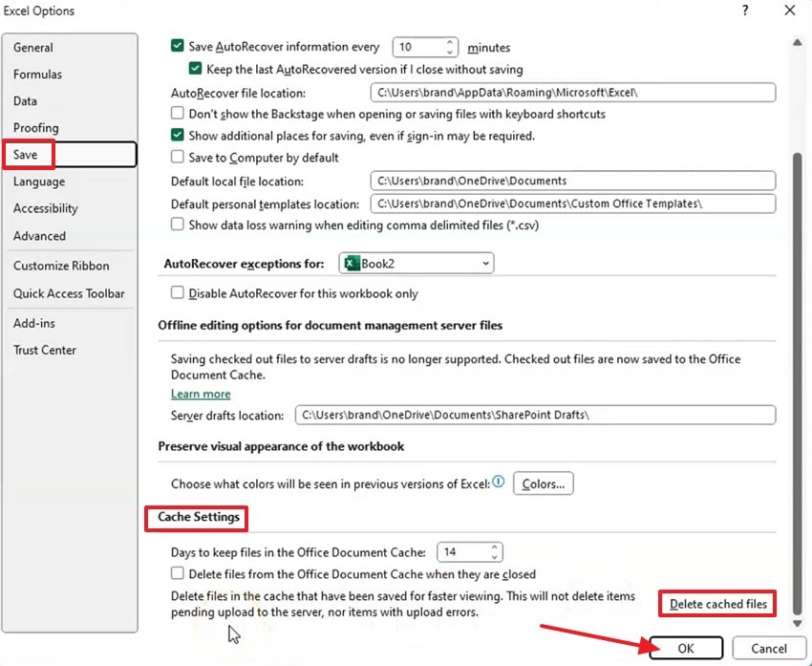812x666 pixels.
Task: Select the Language category
Action: (x=38, y=182)
